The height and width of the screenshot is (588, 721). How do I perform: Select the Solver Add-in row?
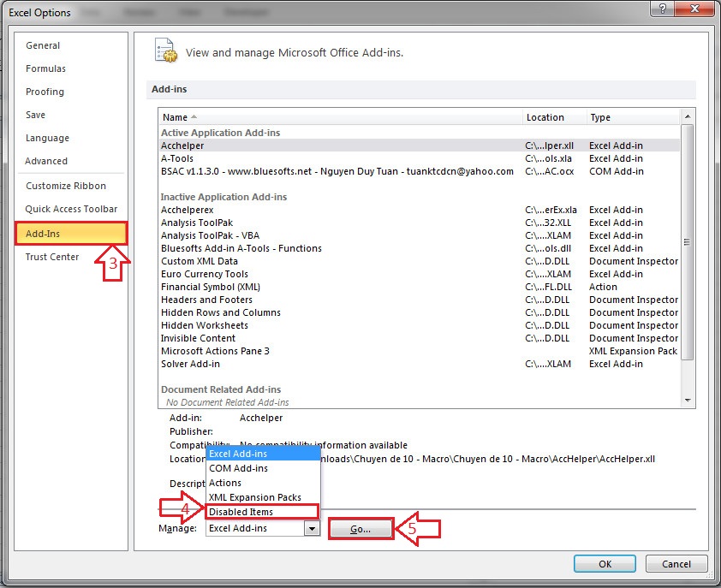click(420, 365)
